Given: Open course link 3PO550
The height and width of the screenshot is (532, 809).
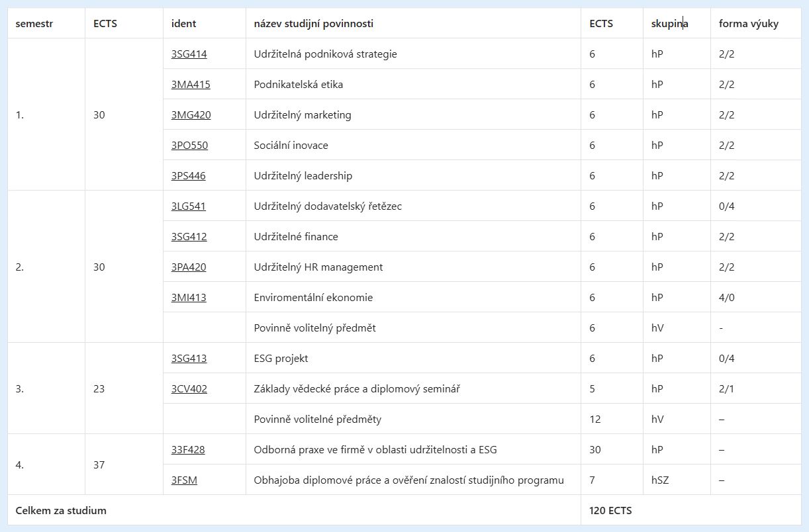Looking at the screenshot, I should click(189, 146).
